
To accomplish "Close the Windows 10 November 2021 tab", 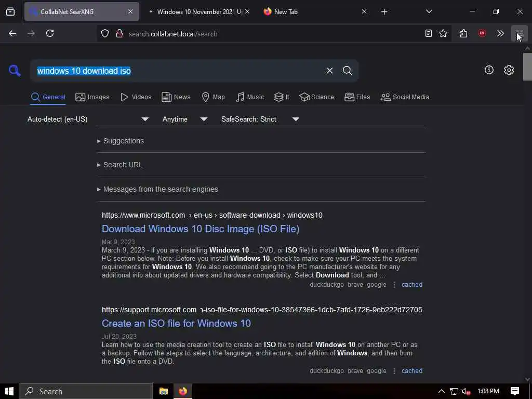I will [x=247, y=12].
